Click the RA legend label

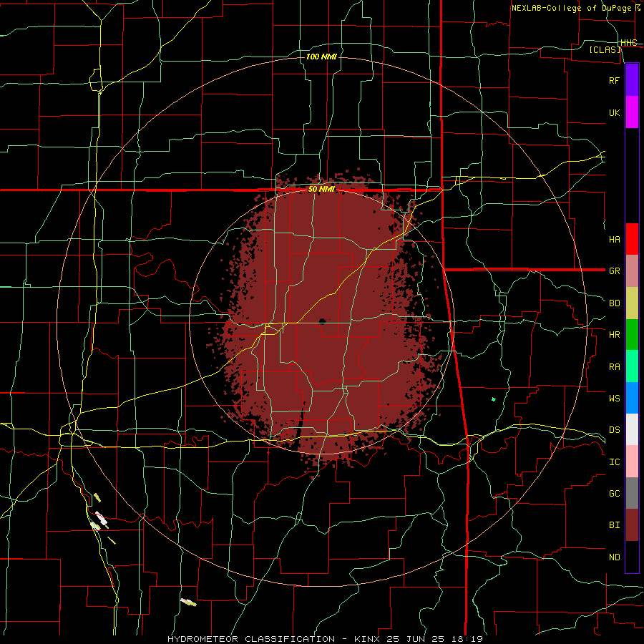point(614,367)
